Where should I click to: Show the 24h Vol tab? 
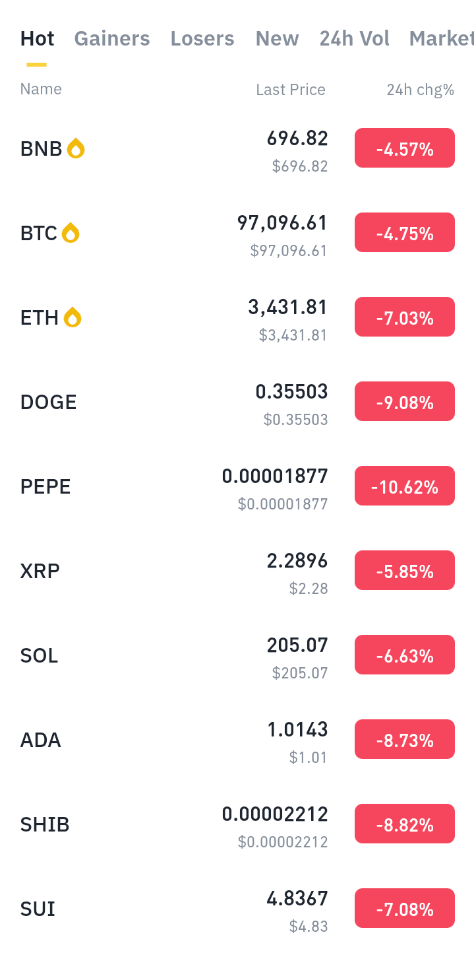[x=355, y=39]
